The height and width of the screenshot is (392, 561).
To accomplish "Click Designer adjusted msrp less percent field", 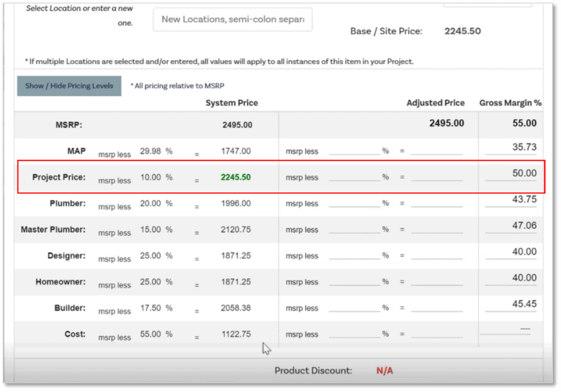I will click(354, 255).
